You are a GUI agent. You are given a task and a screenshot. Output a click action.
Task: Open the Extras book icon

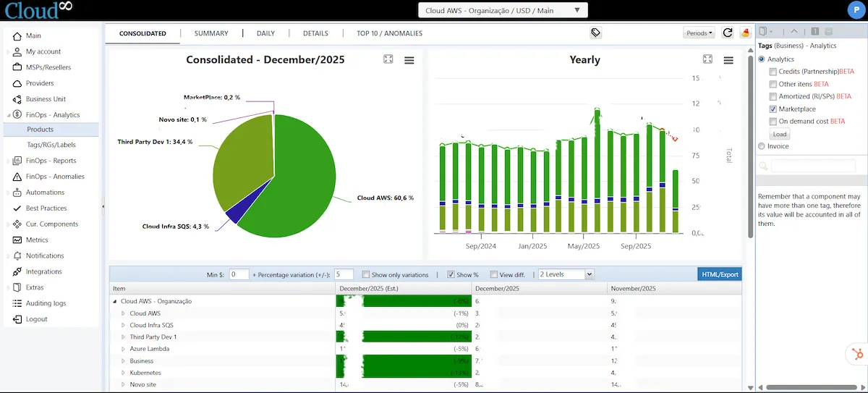pos(18,288)
